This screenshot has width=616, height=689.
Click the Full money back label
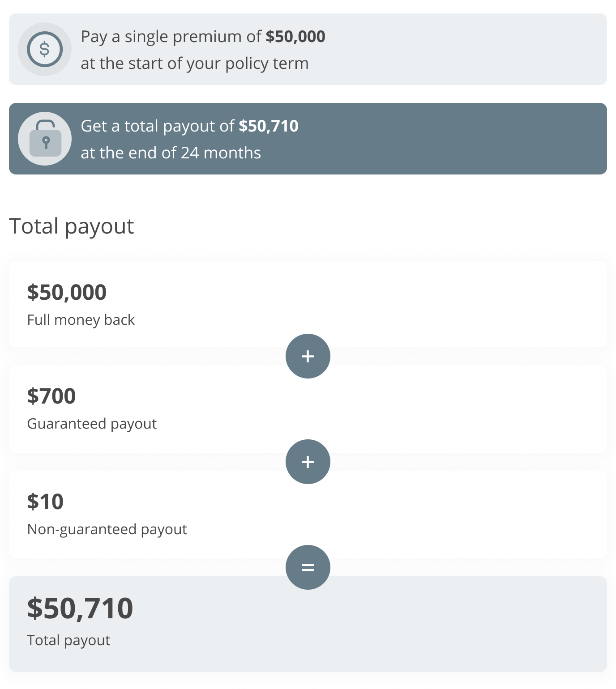tap(81, 319)
